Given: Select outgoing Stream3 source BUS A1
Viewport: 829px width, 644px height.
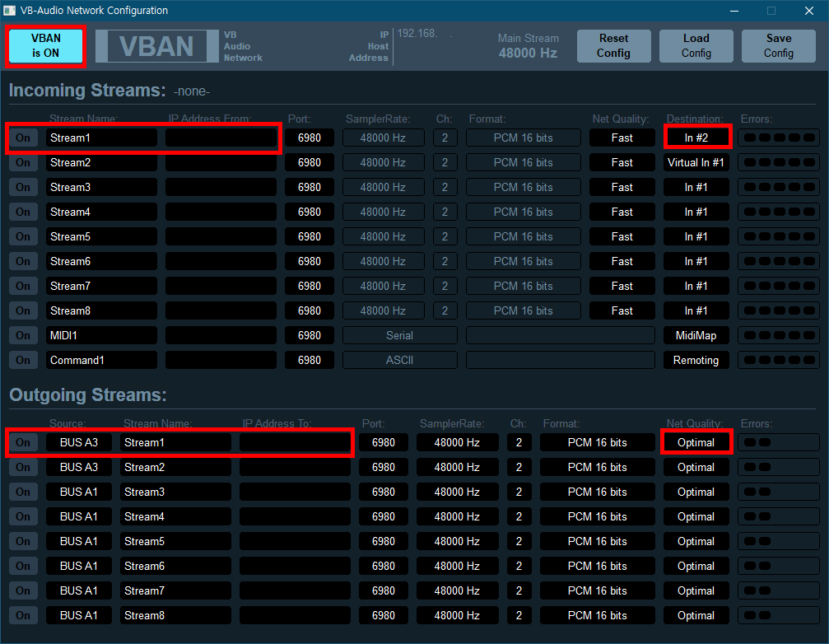Looking at the screenshot, I should pos(79,492).
